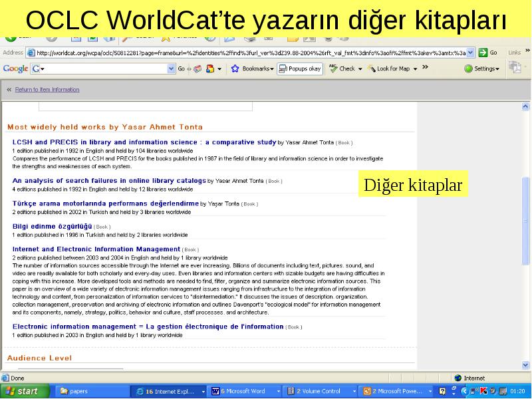Expand the Check dropdown arrow
Image resolution: width=532 pixels, height=399 pixels.
(360, 69)
